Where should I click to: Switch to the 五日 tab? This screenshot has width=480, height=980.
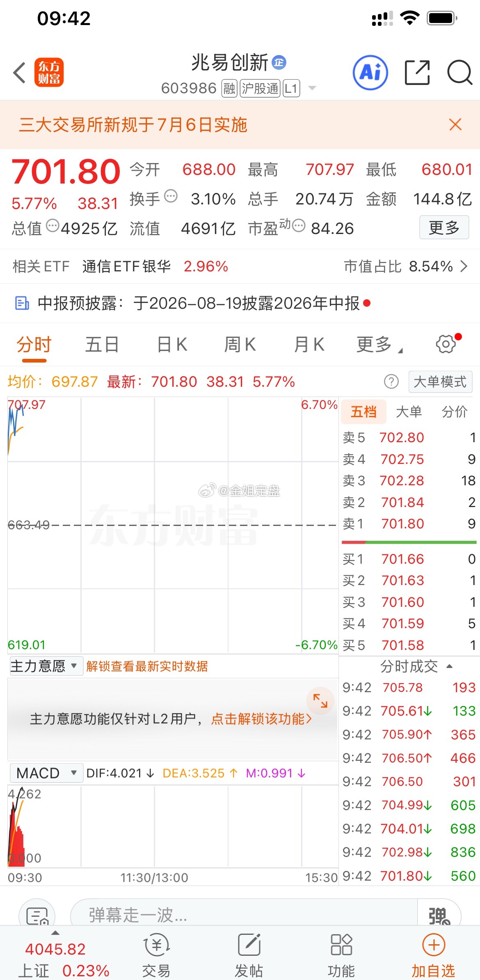102,344
